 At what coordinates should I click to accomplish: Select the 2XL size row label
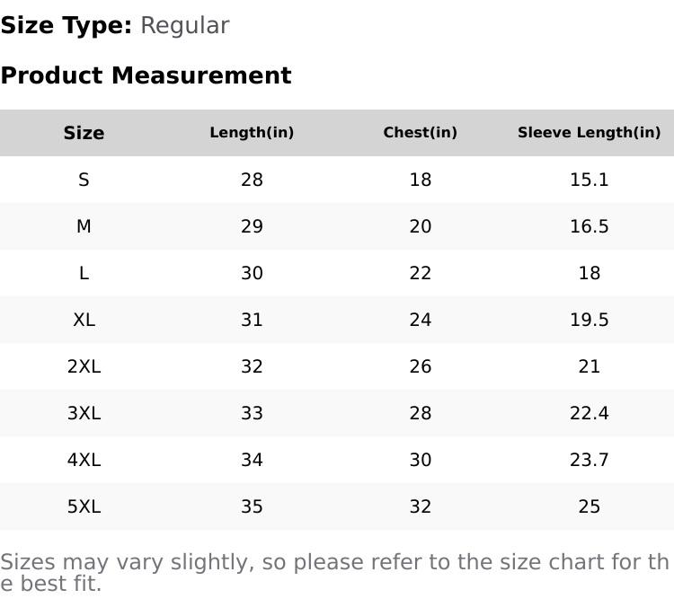click(84, 366)
